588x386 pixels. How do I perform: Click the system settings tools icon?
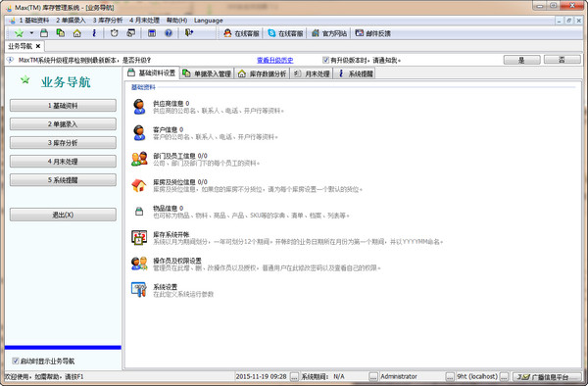(x=139, y=290)
